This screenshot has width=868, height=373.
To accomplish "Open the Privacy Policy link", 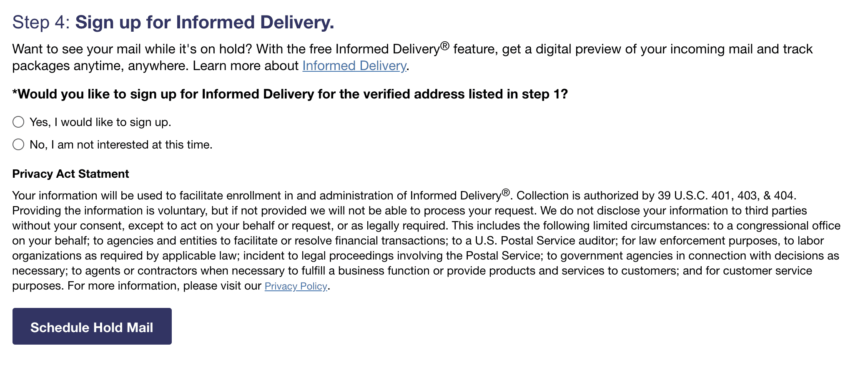I will click(x=296, y=286).
